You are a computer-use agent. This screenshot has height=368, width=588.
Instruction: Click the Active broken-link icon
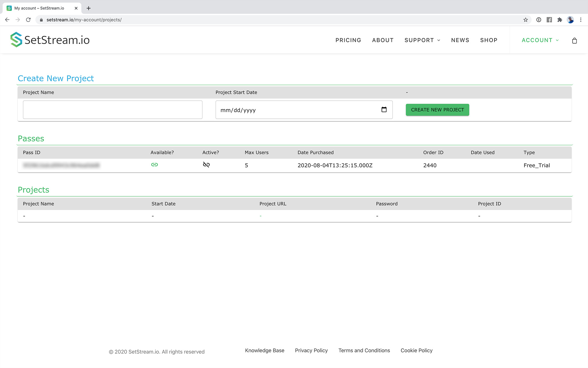tap(206, 165)
